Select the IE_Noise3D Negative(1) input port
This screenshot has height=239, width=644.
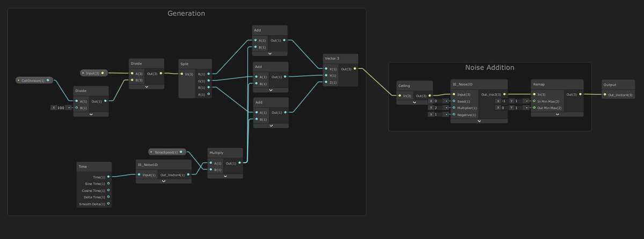coord(454,114)
